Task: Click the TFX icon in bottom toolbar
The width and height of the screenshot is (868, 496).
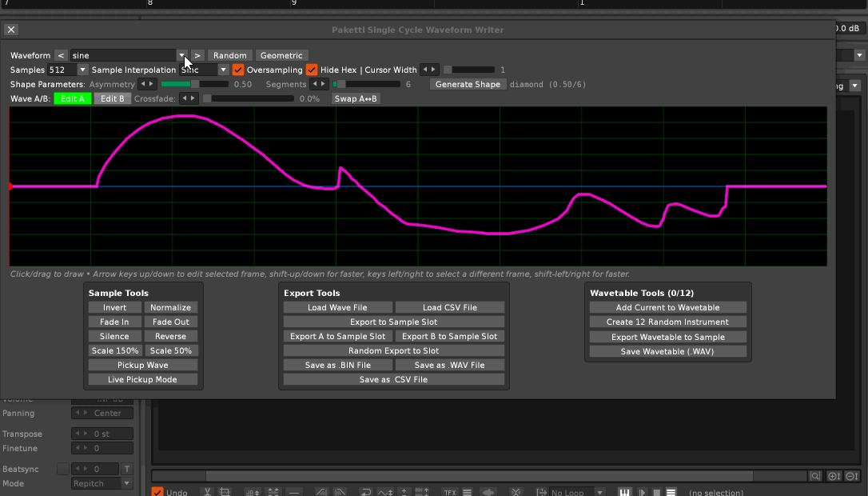Action: tap(450, 492)
